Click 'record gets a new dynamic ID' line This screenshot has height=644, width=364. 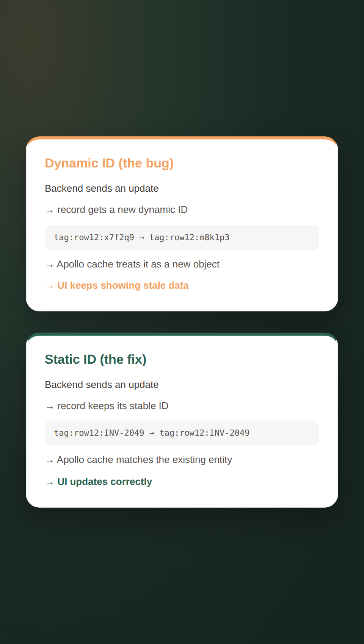tap(116, 210)
